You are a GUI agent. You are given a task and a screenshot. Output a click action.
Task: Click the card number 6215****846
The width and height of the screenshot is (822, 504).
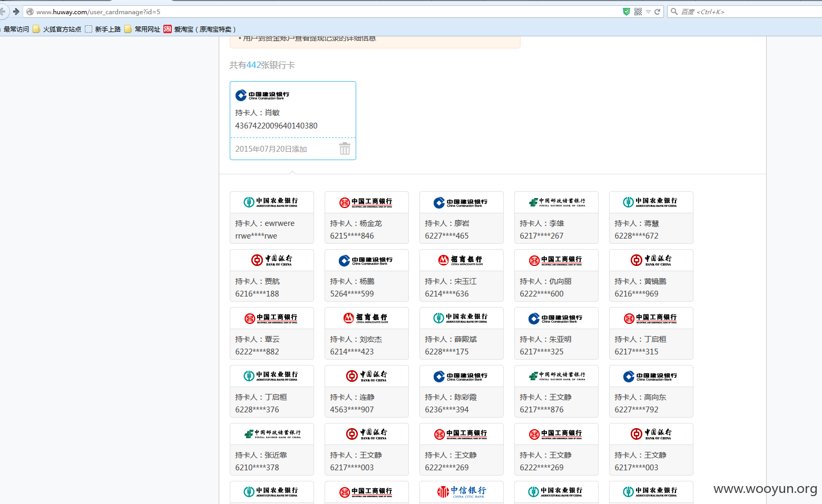click(x=352, y=236)
